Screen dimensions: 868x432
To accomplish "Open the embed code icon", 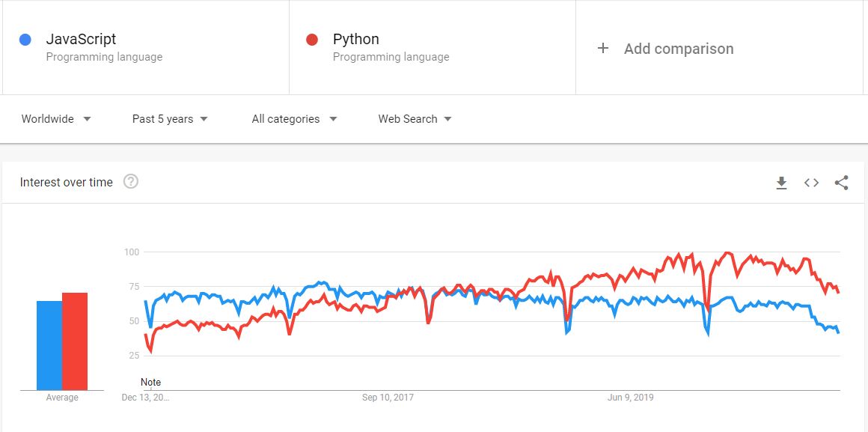I will tap(811, 183).
